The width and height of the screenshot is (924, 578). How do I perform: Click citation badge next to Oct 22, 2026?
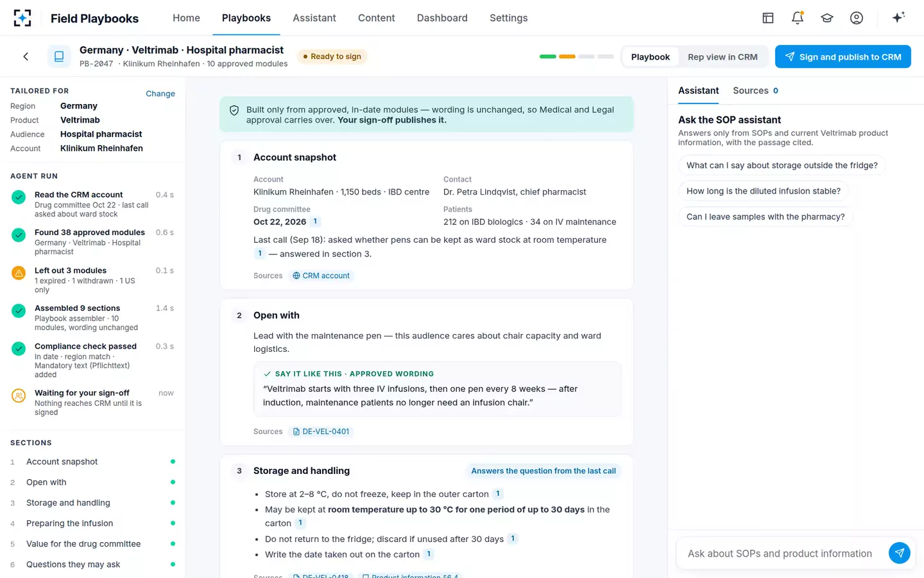315,222
